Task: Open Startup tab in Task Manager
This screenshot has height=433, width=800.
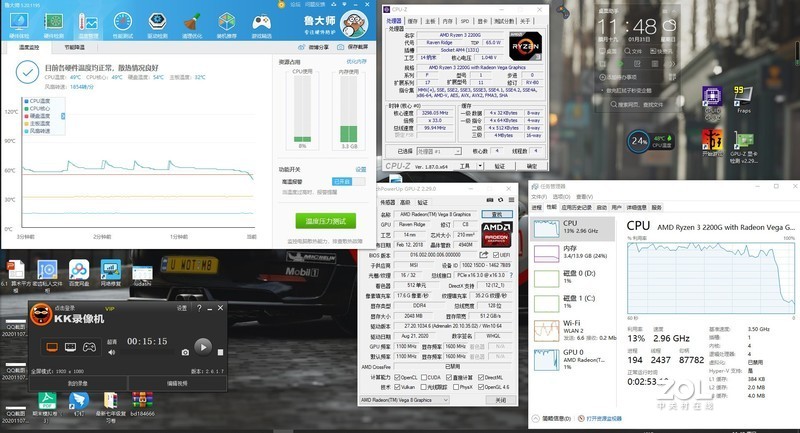Action: (x=602, y=207)
